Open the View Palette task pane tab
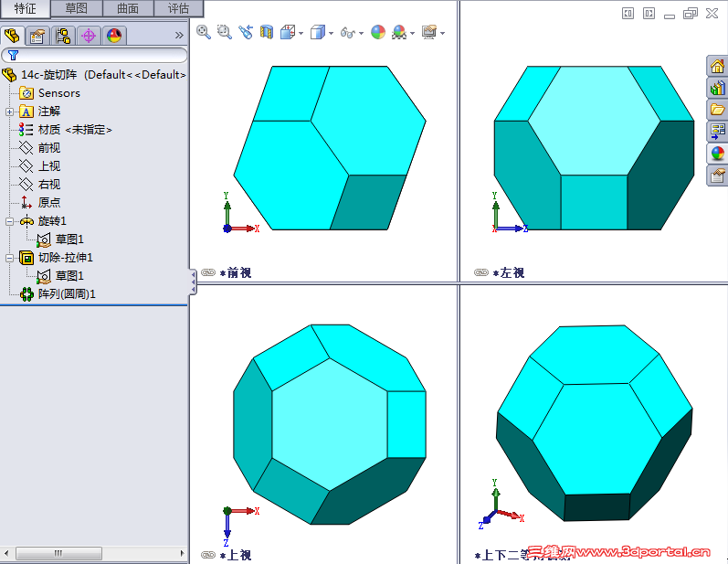Image resolution: width=728 pixels, height=564 pixels. point(717,132)
